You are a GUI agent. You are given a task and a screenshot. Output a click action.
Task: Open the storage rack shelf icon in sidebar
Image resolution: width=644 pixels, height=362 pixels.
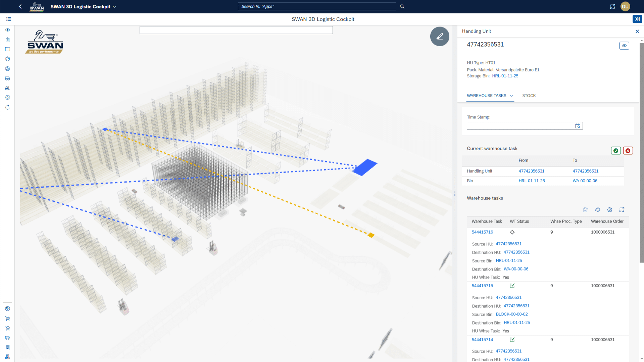click(x=7, y=347)
